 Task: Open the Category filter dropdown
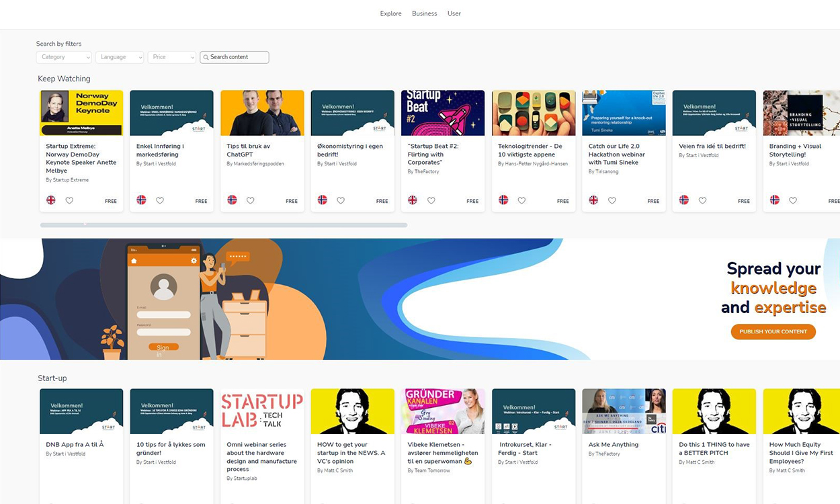(x=64, y=57)
